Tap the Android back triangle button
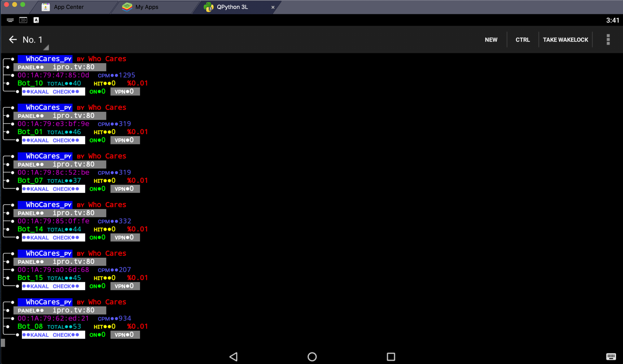 point(233,357)
